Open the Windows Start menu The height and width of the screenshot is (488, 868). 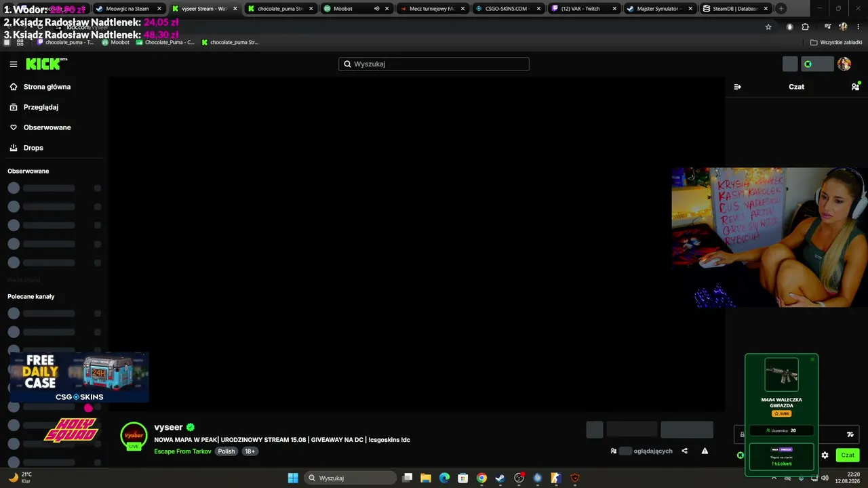(293, 478)
